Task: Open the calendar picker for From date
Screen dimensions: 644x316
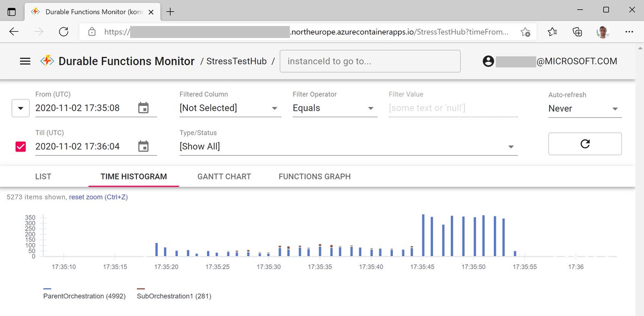Action: [143, 108]
